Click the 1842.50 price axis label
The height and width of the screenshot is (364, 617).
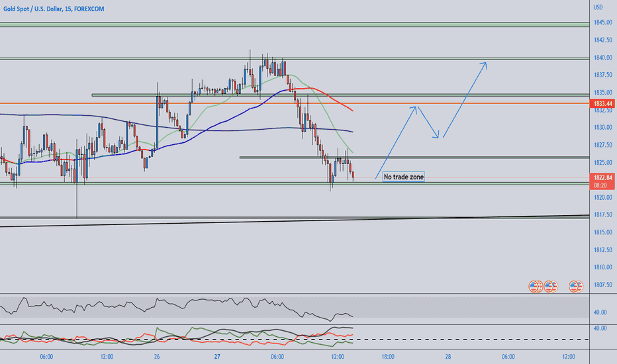pyautogui.click(x=603, y=40)
